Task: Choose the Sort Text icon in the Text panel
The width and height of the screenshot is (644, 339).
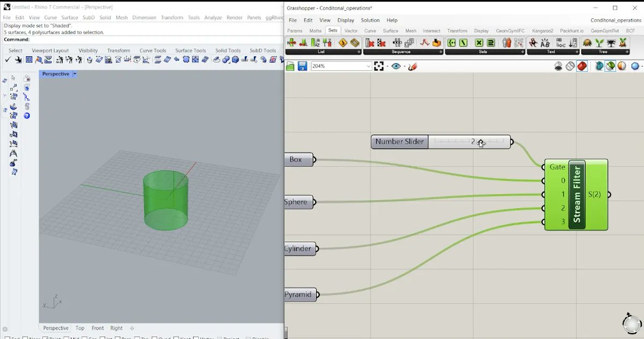Action: [x=573, y=42]
